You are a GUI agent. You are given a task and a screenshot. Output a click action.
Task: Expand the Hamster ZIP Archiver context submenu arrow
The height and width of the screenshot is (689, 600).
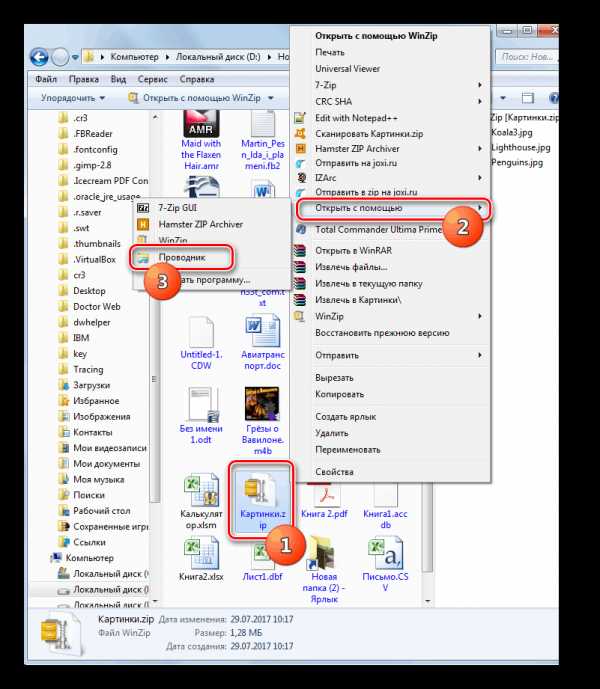480,149
